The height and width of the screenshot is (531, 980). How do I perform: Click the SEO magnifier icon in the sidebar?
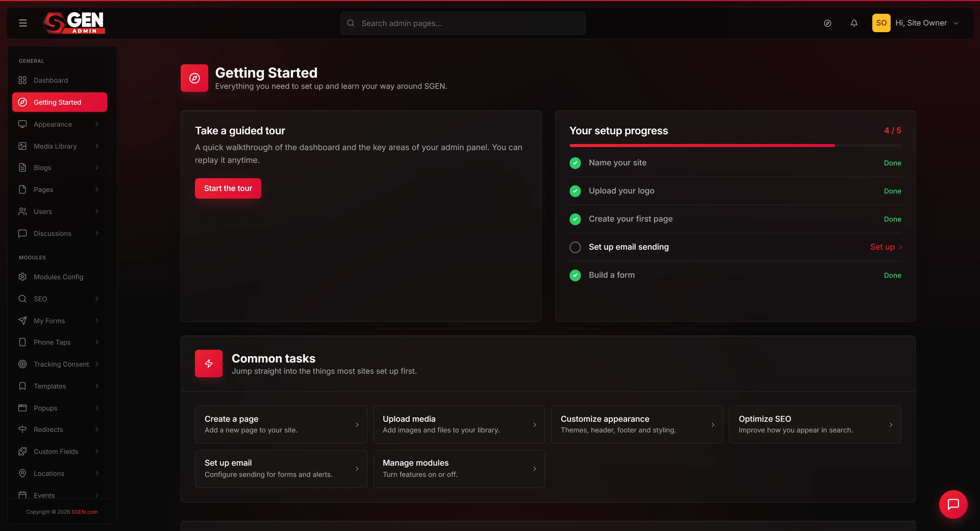pos(22,299)
